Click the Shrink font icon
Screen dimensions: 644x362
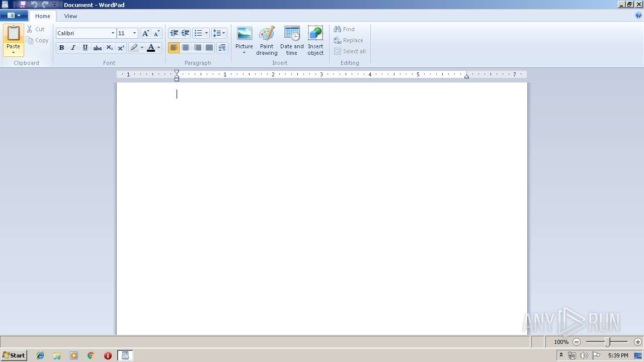pos(156,33)
